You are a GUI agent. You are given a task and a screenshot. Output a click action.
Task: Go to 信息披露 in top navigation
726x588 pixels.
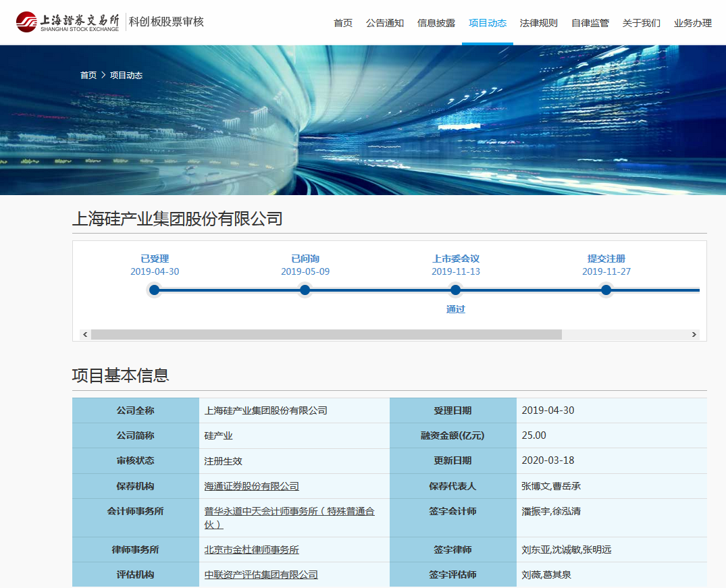click(436, 23)
